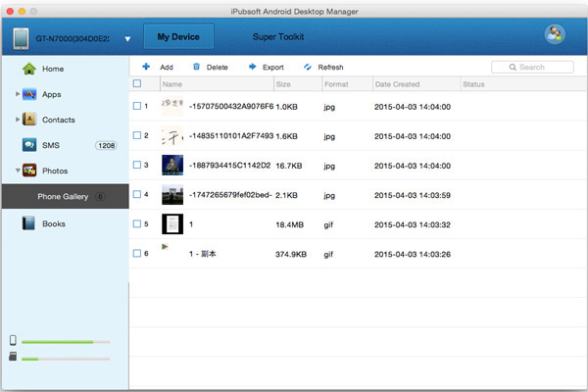Click the user account icon top right

click(x=554, y=35)
